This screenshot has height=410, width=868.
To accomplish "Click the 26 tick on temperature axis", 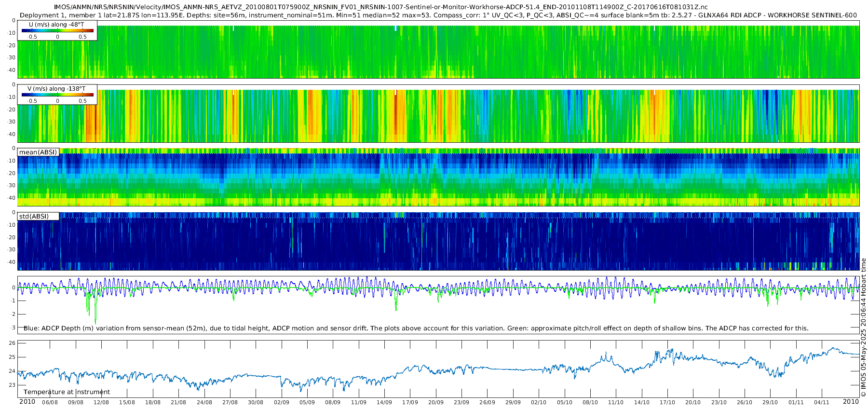I will click(12, 343).
